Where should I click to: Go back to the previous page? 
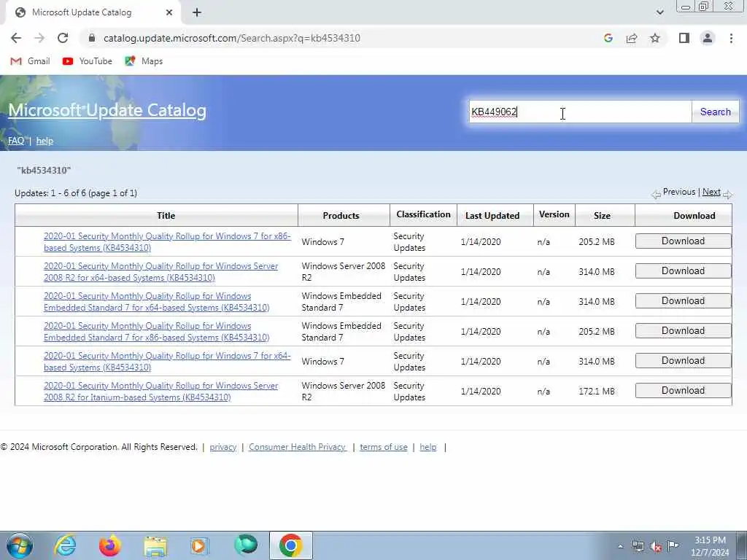[x=16, y=38]
